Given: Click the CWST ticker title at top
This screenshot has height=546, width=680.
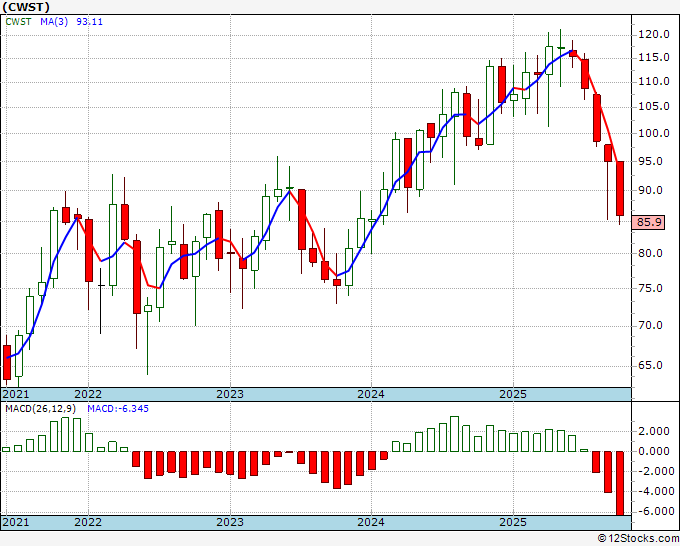Looking at the screenshot, I should (26, 7).
